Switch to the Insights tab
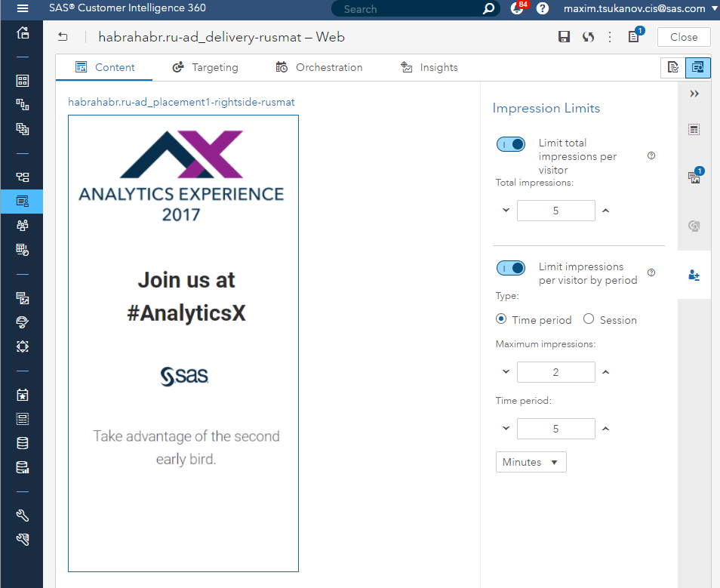The image size is (720, 588). tap(429, 67)
